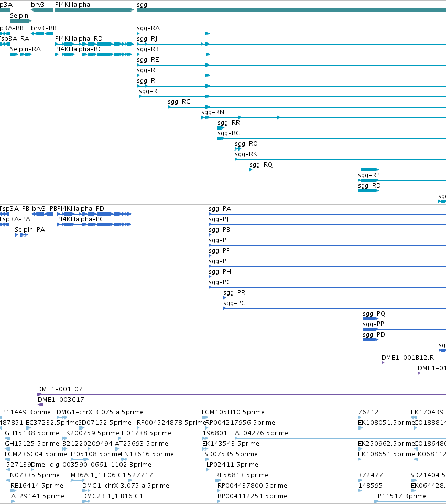This screenshot has height=504, width=446.
Task: Click EST LP02411.5prime
Action: [326, 470]
